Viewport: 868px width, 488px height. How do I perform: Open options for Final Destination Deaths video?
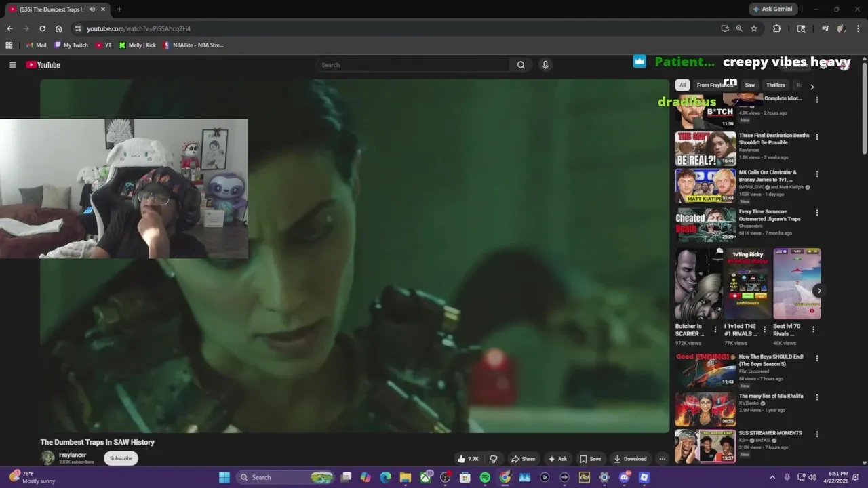(x=816, y=137)
